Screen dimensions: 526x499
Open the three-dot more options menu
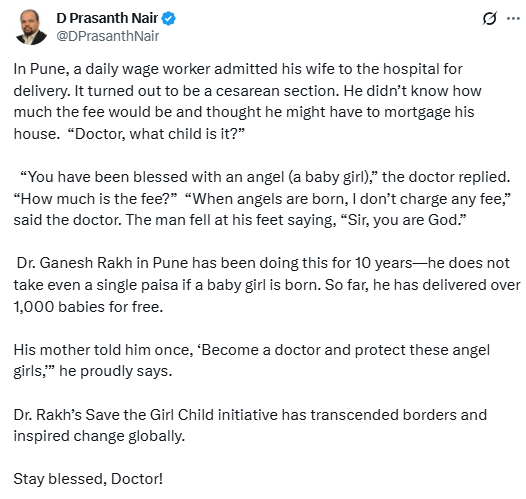pyautogui.click(x=513, y=18)
